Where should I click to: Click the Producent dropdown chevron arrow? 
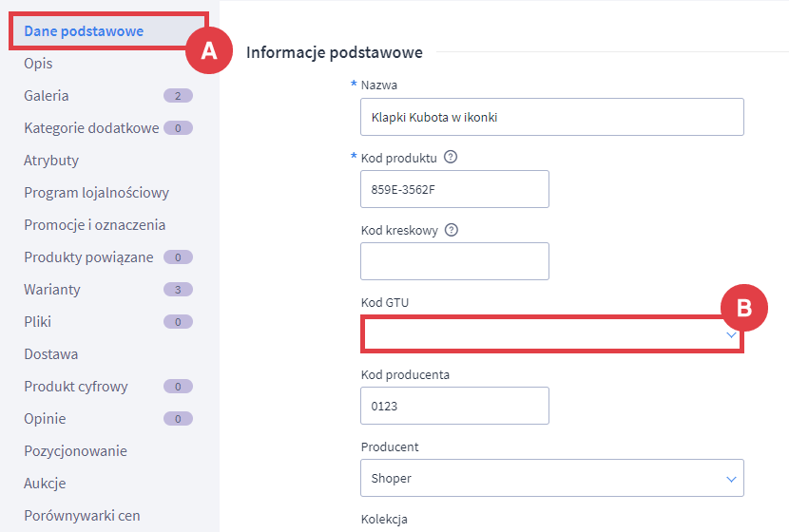(731, 479)
